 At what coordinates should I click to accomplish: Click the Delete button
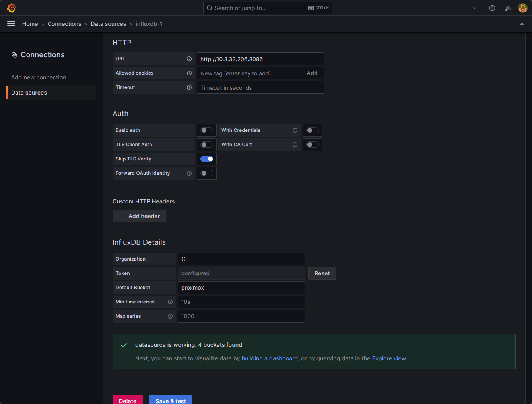128,400
